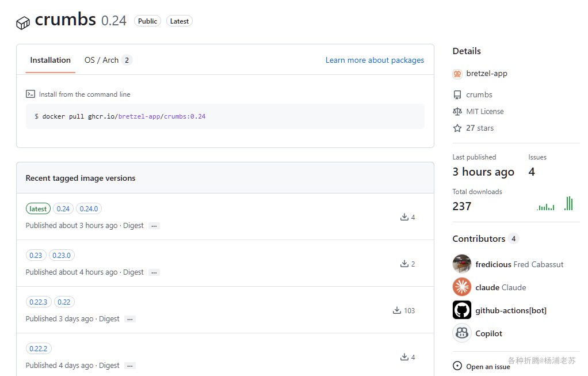Click the package cube icon beside crumbs
This screenshot has height=376, width=588.
(23, 23)
